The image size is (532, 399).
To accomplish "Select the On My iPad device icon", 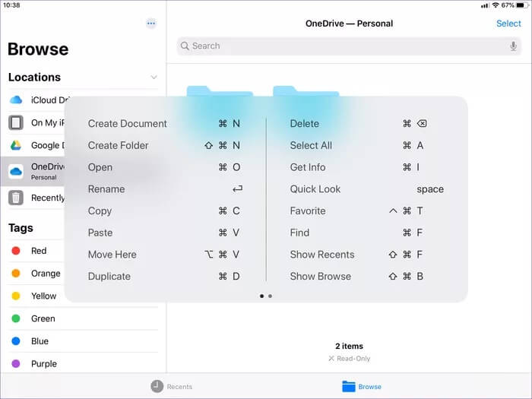I will tap(16, 122).
